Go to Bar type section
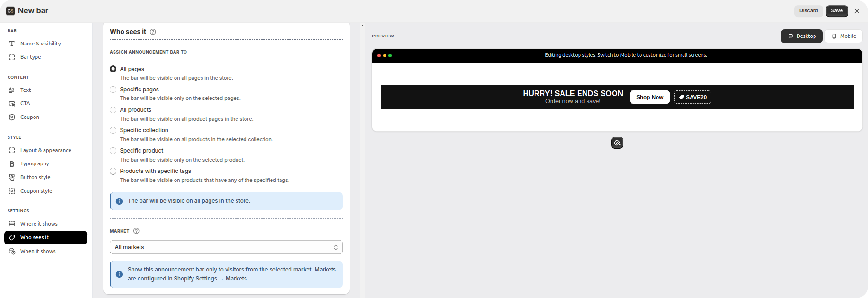 (x=45, y=57)
